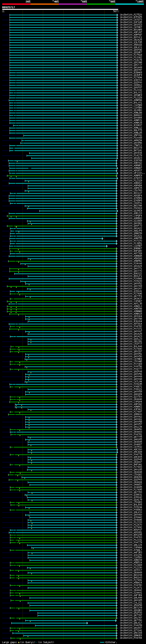
Task: Select the UniRef100_Q3LFQ5 label
Action: 131,42
